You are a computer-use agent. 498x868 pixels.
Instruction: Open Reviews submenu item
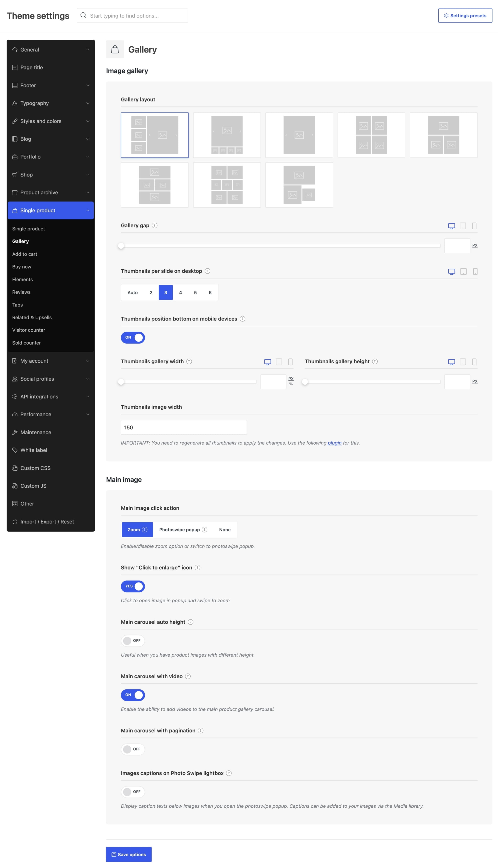pos(21,292)
